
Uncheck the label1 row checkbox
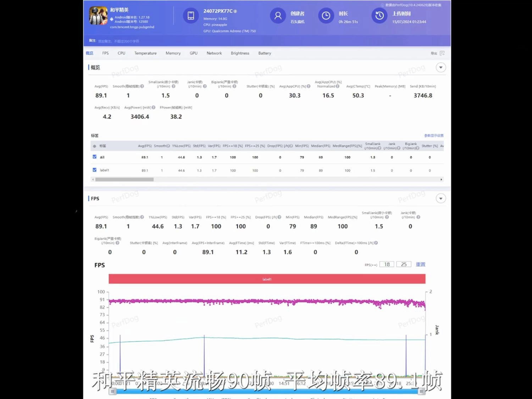pyautogui.click(x=95, y=170)
